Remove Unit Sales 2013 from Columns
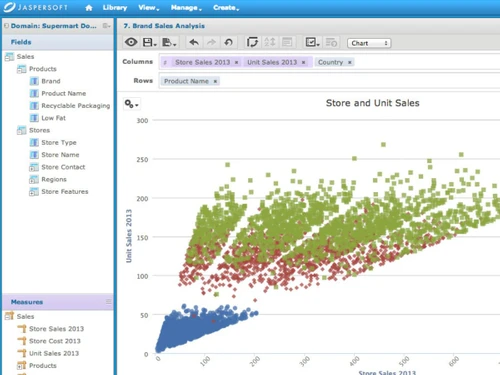 pos(303,62)
